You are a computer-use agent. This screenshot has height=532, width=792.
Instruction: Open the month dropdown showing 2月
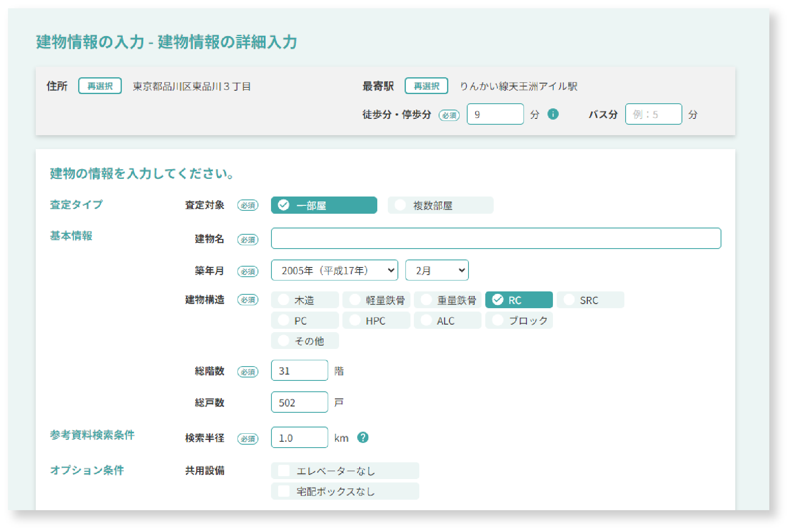[437, 270]
